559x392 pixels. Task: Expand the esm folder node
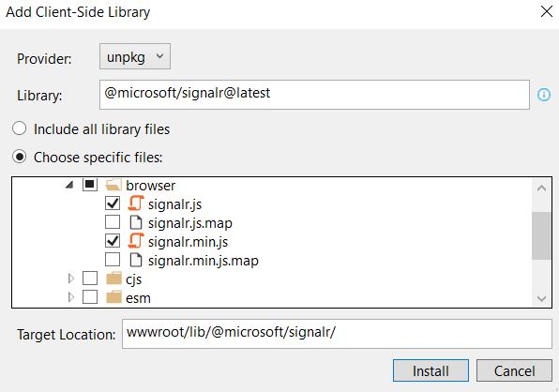71,297
